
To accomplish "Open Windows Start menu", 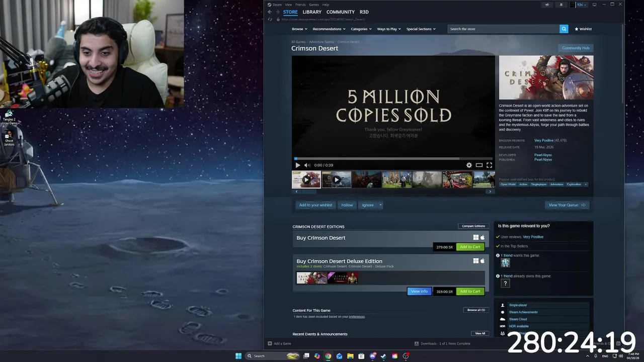I will (238, 356).
